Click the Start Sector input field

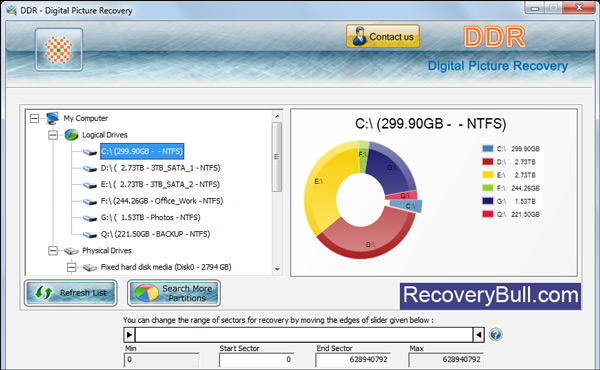pos(256,360)
